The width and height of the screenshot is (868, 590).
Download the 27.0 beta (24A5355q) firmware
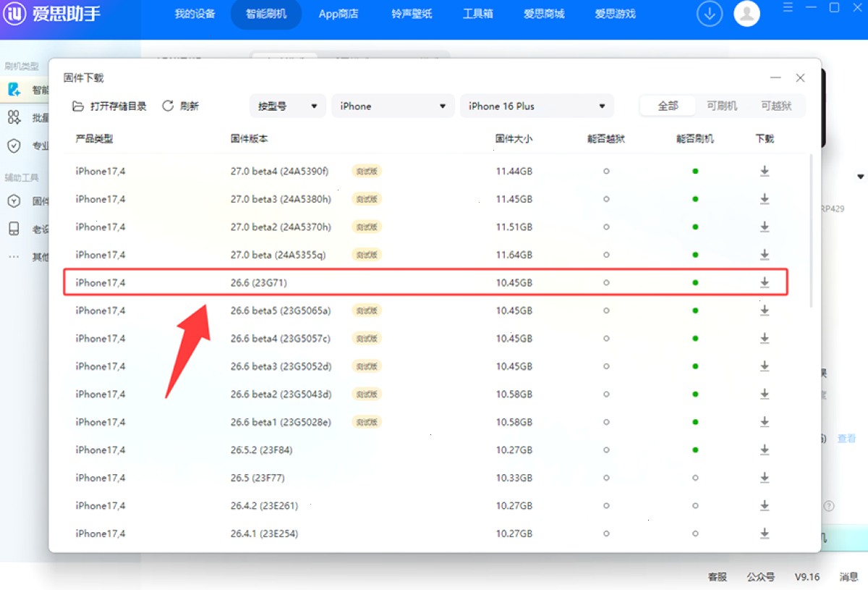[x=765, y=255]
